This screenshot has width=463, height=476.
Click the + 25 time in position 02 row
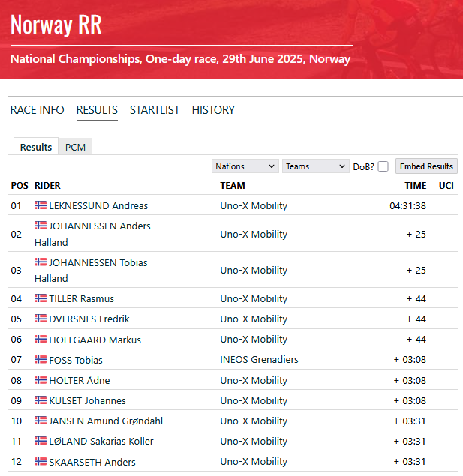[x=416, y=234]
